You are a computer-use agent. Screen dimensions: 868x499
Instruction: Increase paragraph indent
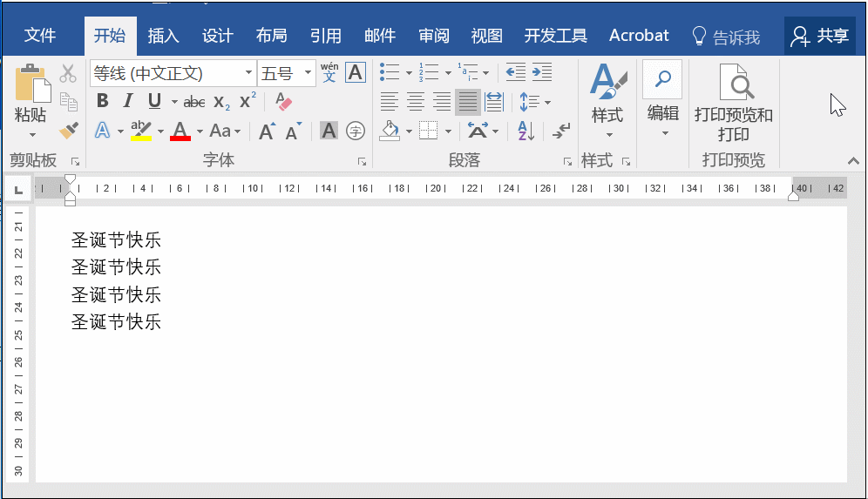542,72
